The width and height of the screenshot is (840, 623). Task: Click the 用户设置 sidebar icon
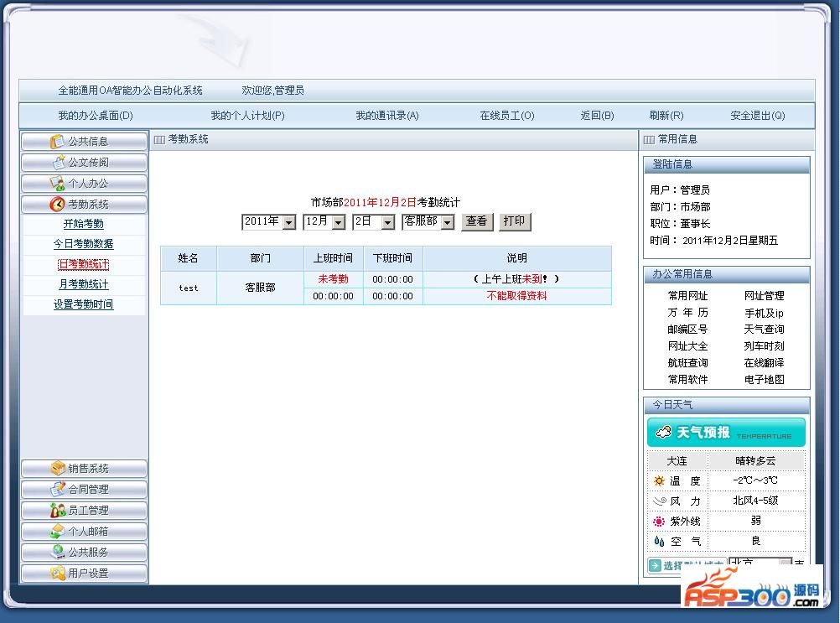click(x=57, y=574)
